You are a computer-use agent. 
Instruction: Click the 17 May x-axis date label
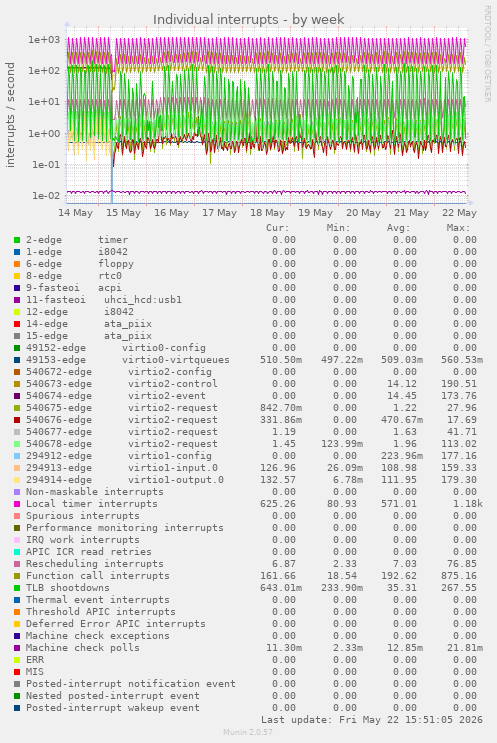point(219,213)
